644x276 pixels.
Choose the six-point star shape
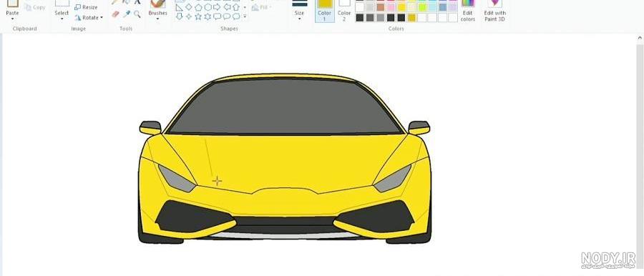(x=208, y=16)
